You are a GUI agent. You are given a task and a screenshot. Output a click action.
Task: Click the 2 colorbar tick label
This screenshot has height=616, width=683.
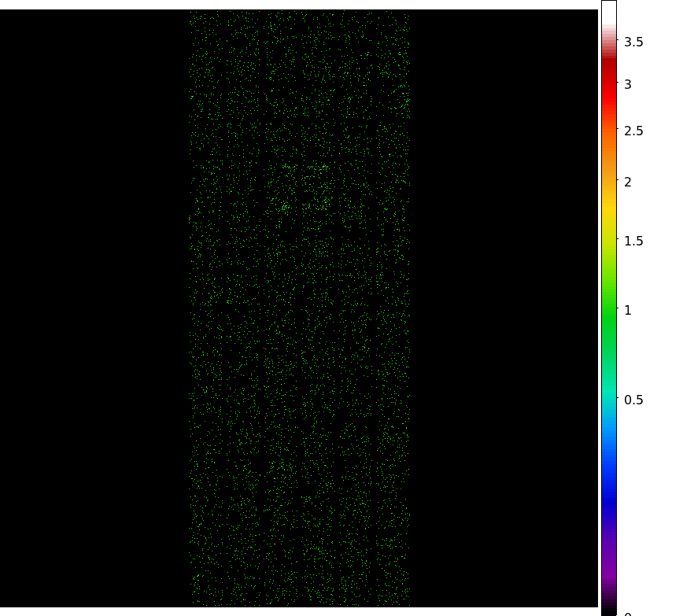628,182
